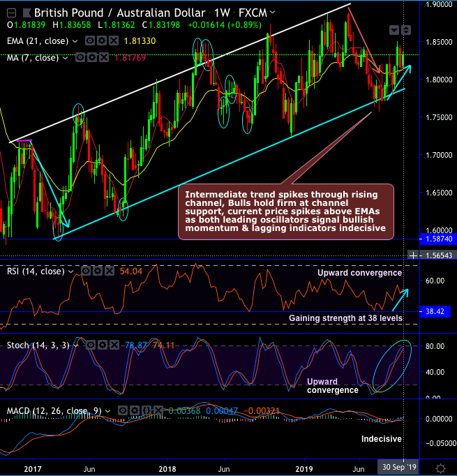Hide RSI indicator using eye icon
The image size is (457, 476).
tap(86, 271)
